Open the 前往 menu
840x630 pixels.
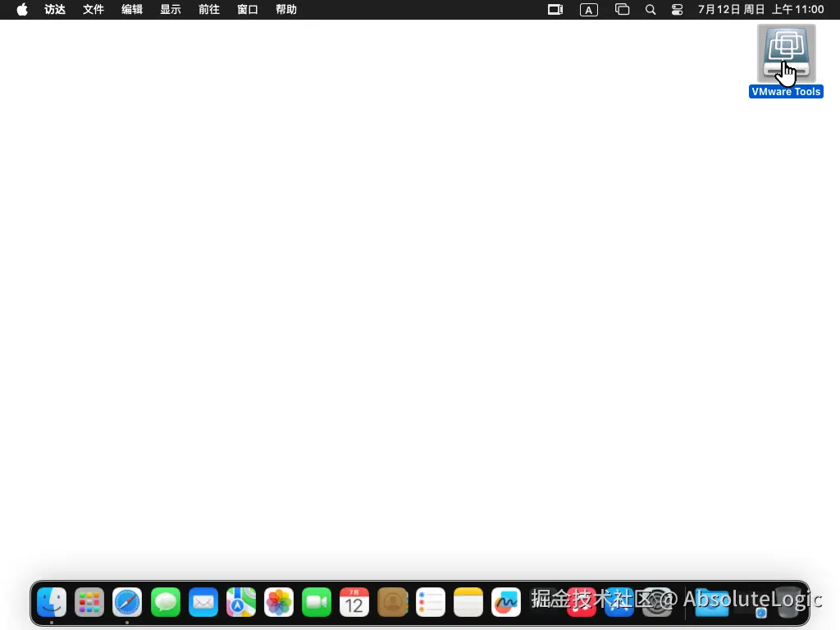click(x=209, y=10)
